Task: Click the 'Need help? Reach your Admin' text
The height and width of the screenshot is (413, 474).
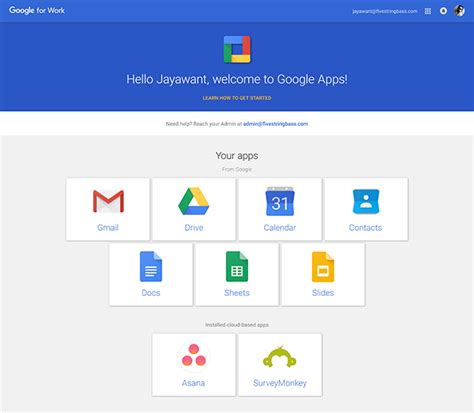Action: click(x=204, y=124)
